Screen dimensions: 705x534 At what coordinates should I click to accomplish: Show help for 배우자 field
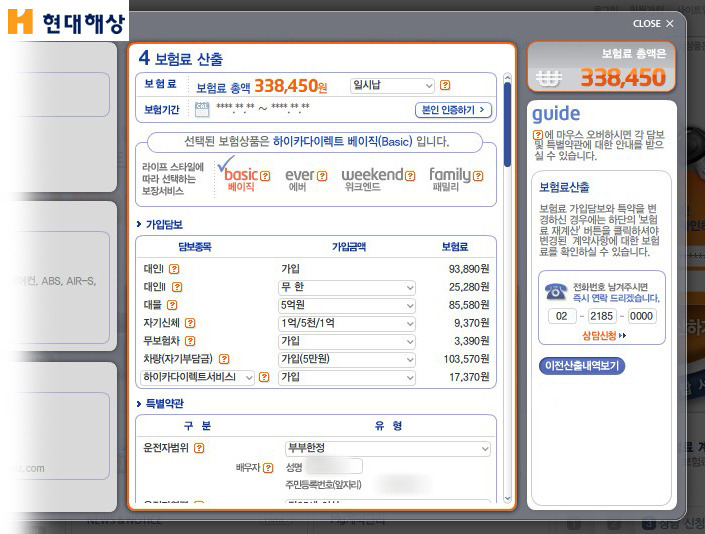(268, 468)
